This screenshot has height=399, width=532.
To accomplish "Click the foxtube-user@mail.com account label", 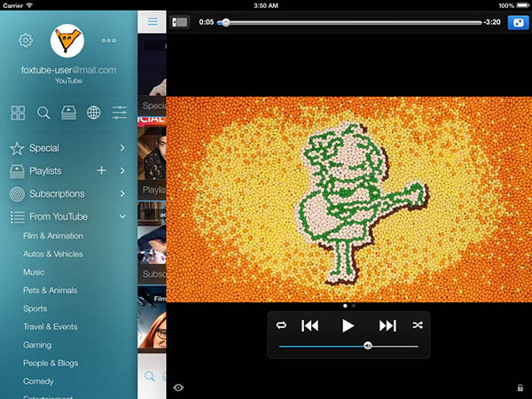I will coord(68,70).
